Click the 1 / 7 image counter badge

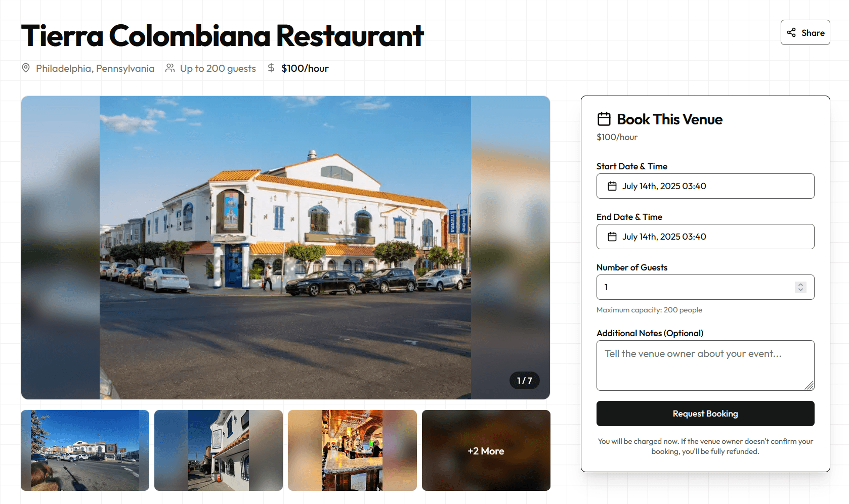coord(524,381)
